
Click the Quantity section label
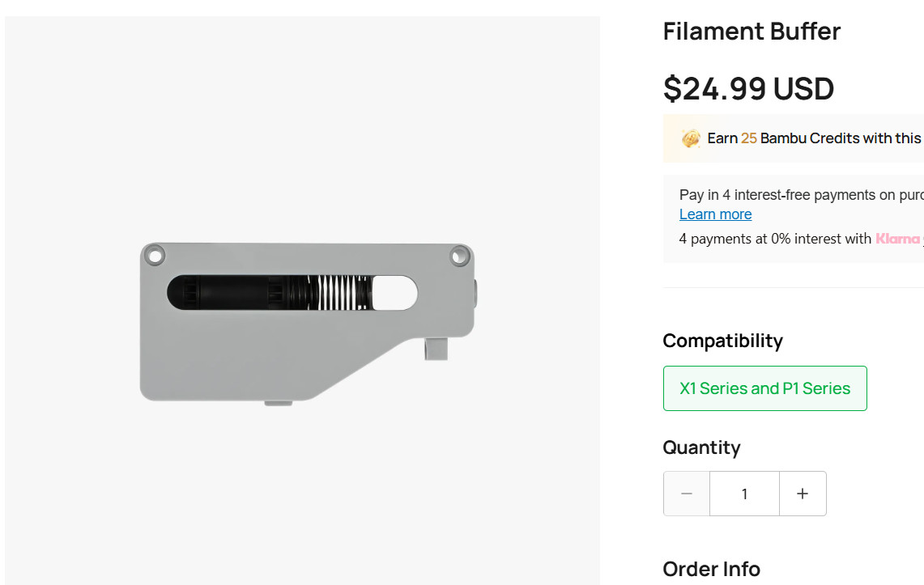pyautogui.click(x=701, y=447)
